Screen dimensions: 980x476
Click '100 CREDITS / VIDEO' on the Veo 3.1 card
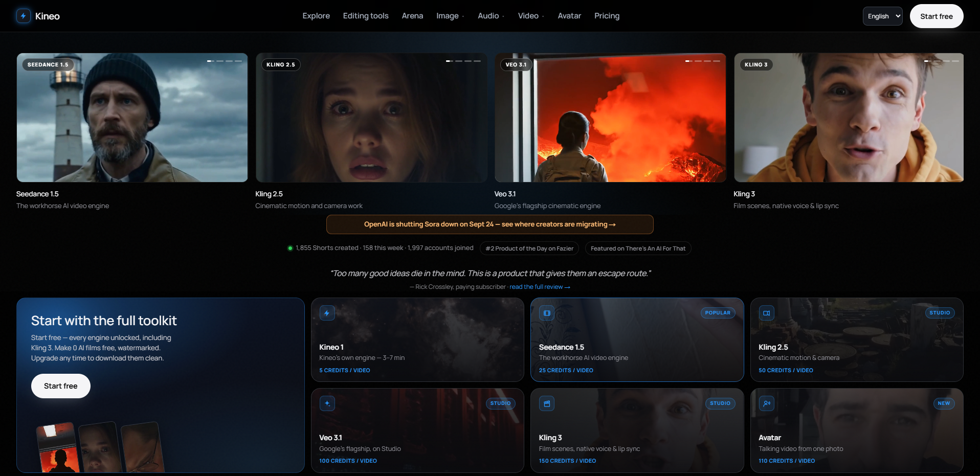click(348, 461)
